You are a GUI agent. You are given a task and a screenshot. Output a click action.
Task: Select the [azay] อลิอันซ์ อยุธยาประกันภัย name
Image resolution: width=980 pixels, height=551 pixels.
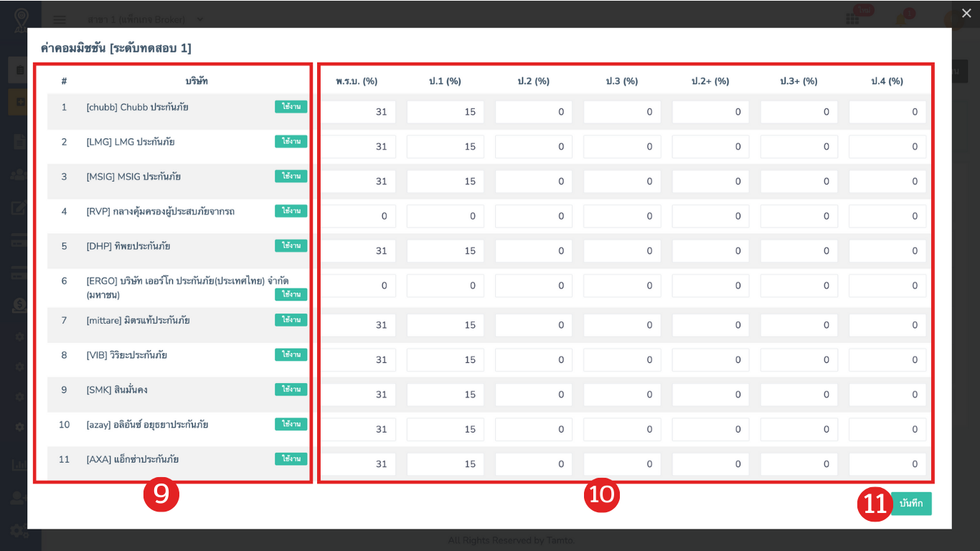pyautogui.click(x=147, y=425)
